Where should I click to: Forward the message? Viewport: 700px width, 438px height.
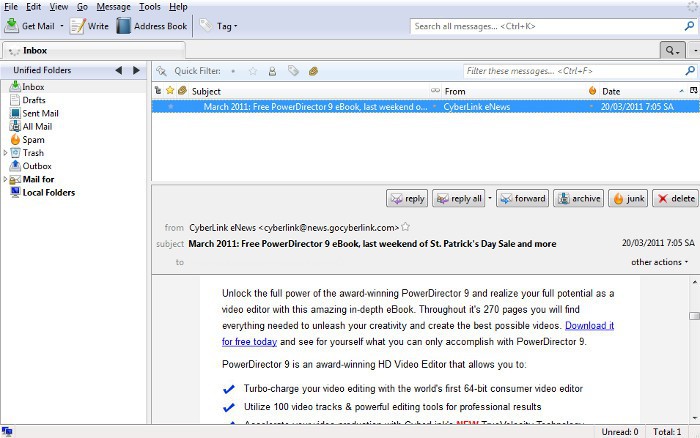pos(522,198)
